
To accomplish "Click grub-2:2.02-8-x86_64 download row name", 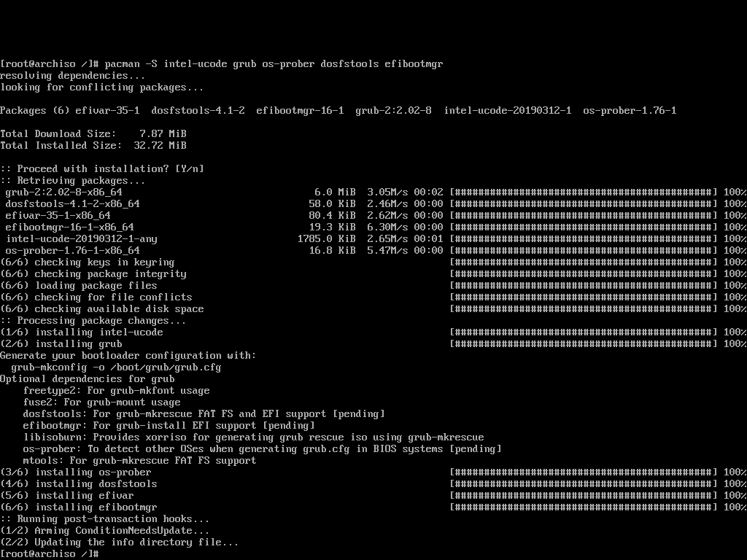I will coord(64,192).
